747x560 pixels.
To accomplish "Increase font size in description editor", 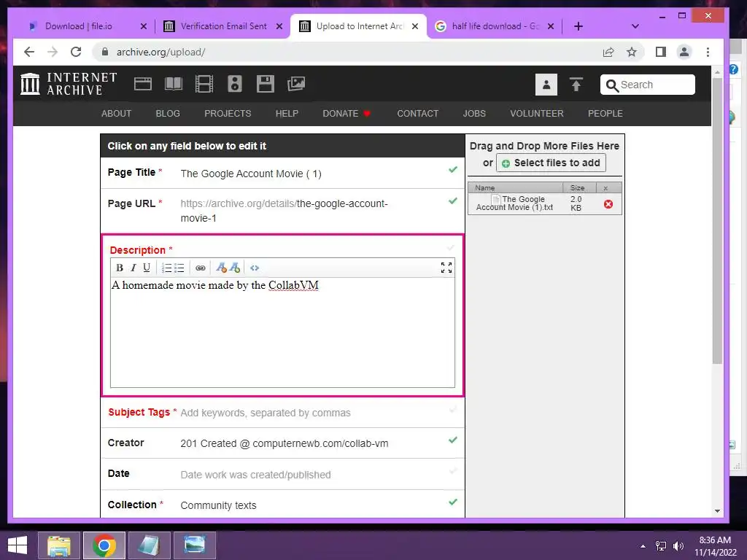I will [x=235, y=268].
